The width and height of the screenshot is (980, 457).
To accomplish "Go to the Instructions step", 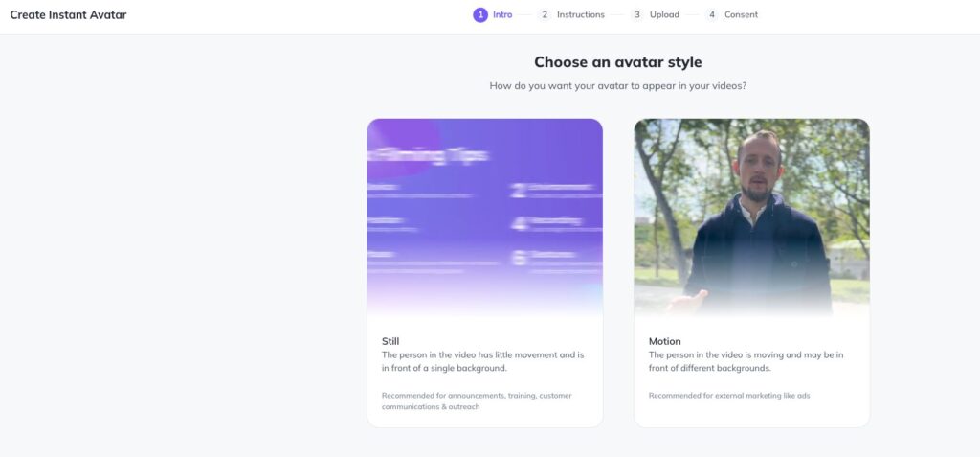I will pos(581,15).
